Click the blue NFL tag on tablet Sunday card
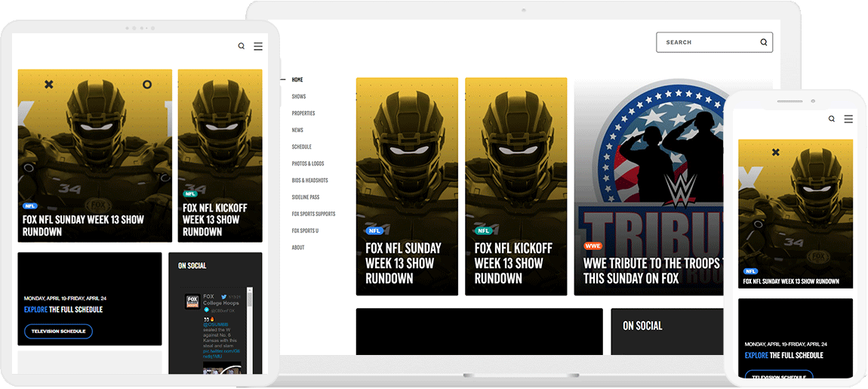The height and width of the screenshot is (389, 868). [30, 205]
